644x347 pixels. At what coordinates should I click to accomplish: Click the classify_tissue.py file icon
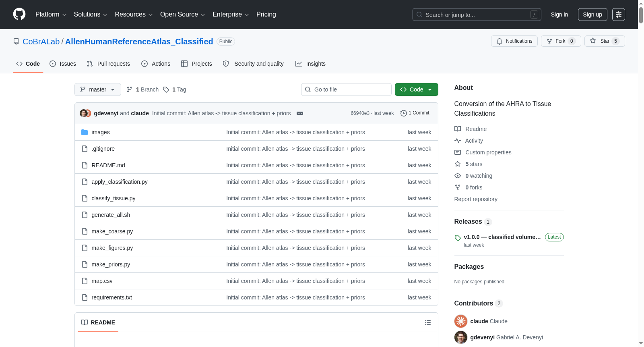(85, 198)
